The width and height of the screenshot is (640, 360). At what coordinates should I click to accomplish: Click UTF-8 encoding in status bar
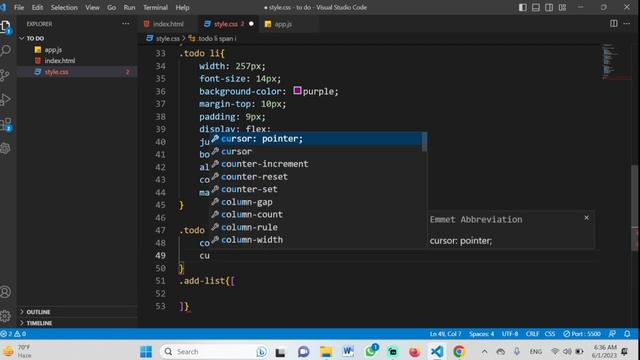click(x=510, y=334)
